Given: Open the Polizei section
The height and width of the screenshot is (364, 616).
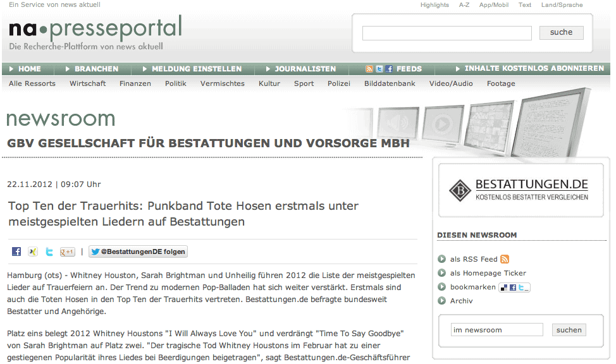Looking at the screenshot, I should [339, 83].
